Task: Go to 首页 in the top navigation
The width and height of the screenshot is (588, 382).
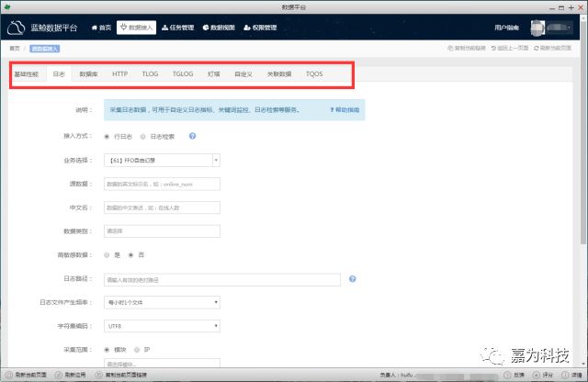Action: click(101, 28)
